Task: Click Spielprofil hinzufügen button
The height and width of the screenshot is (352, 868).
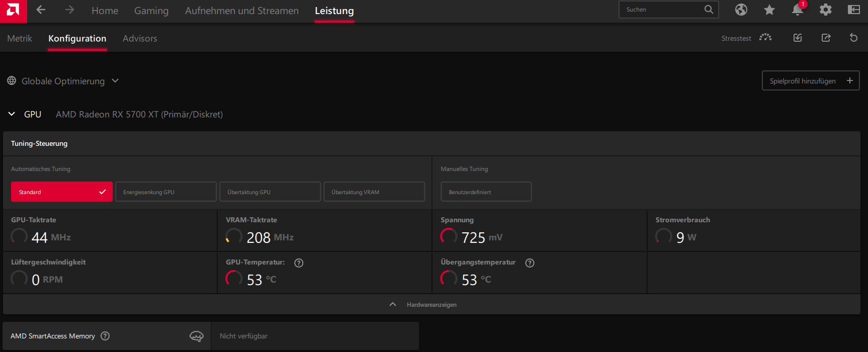Action: (x=811, y=80)
